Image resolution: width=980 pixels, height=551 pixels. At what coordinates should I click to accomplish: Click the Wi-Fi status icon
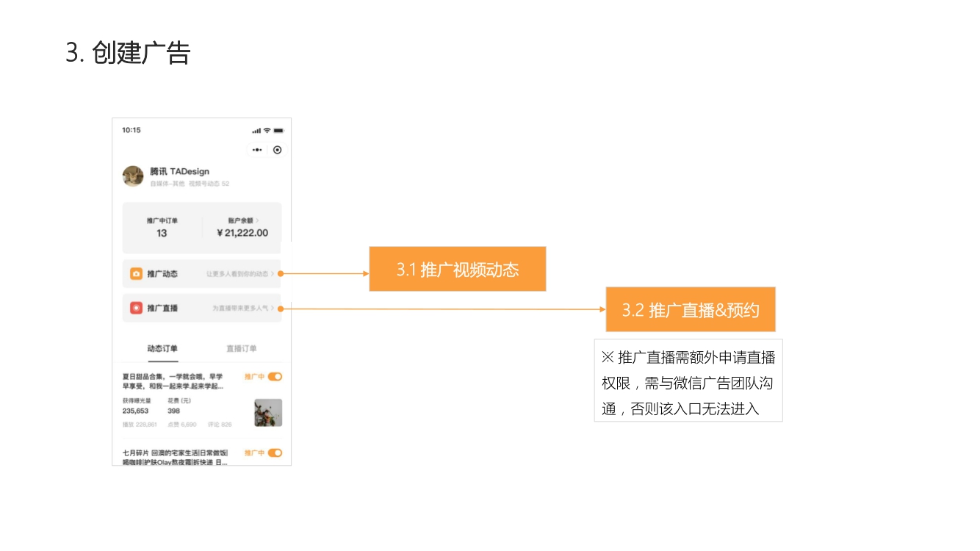pyautogui.click(x=267, y=130)
